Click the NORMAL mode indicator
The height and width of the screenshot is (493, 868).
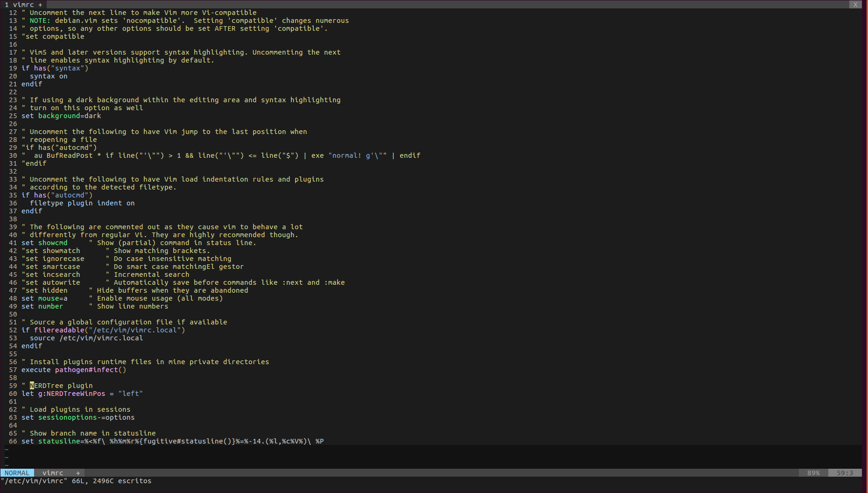coord(17,473)
